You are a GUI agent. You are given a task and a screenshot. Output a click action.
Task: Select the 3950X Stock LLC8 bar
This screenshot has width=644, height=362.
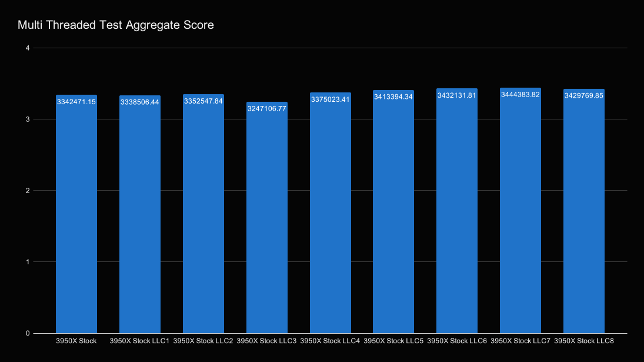583,211
